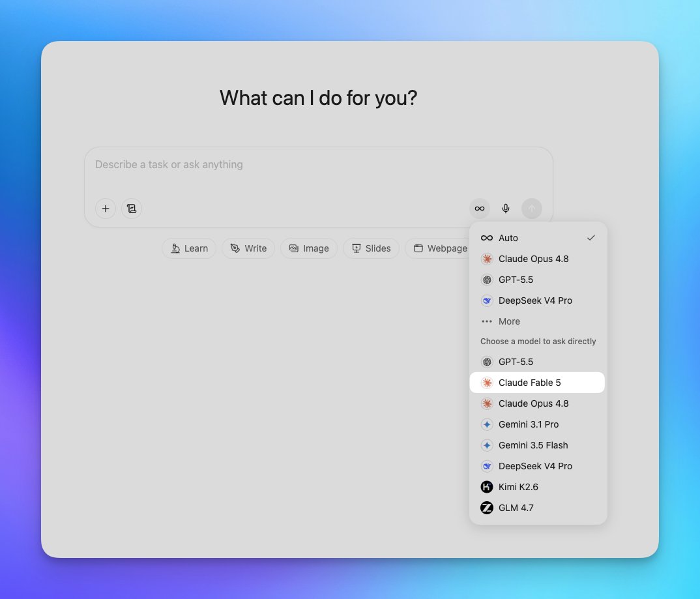Click the Claude Fable 5 starburst icon
700x599 pixels.
coord(487,383)
